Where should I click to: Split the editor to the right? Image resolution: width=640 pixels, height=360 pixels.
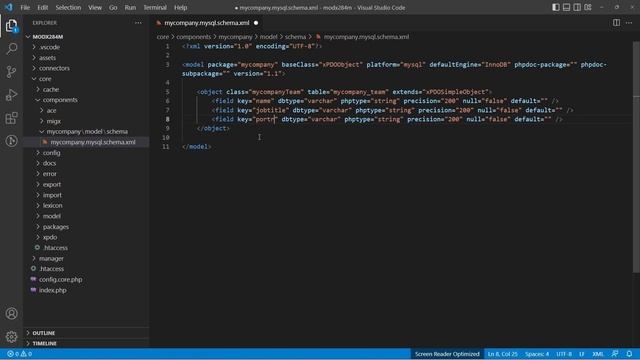point(616,23)
